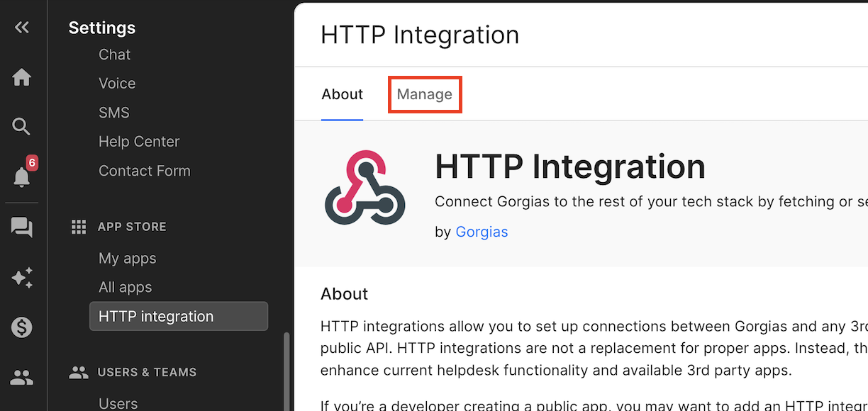
Task: Open SMS settings
Action: point(114,113)
